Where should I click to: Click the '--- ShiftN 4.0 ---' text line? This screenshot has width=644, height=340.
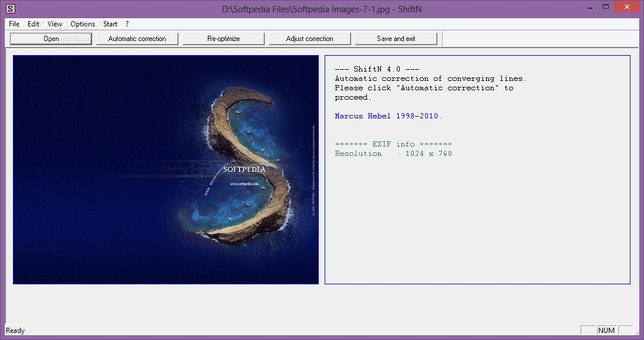point(377,69)
